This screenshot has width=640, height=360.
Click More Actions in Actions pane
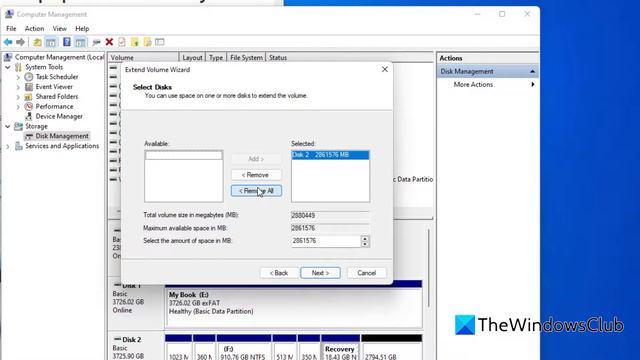[473, 84]
